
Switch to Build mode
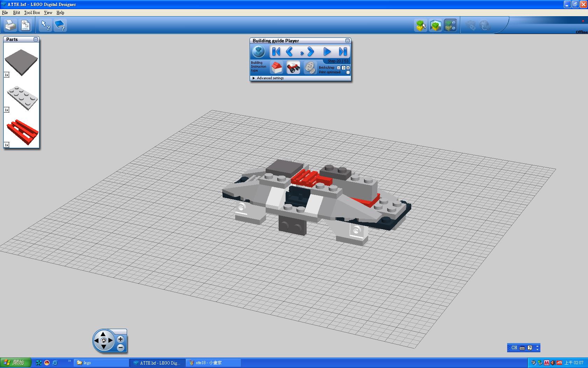421,25
